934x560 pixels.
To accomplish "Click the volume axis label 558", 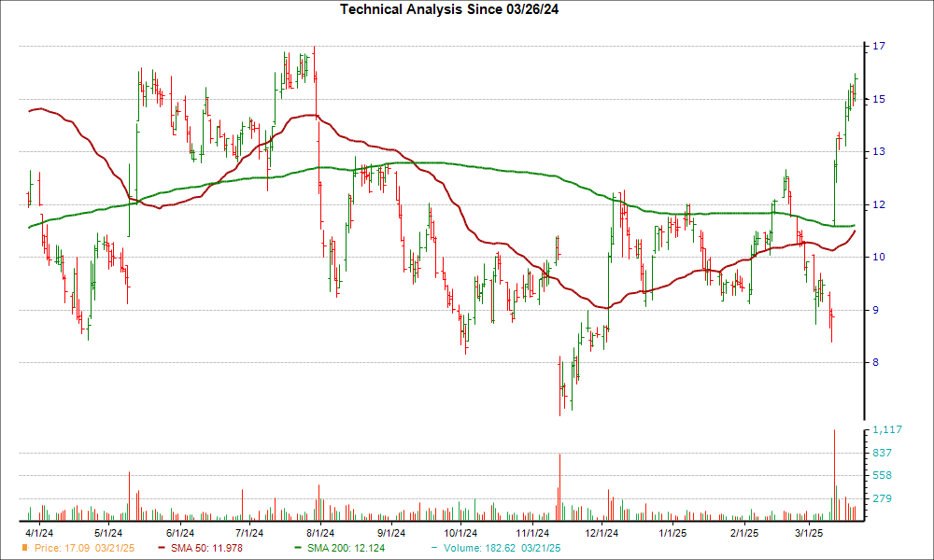I will point(883,475).
